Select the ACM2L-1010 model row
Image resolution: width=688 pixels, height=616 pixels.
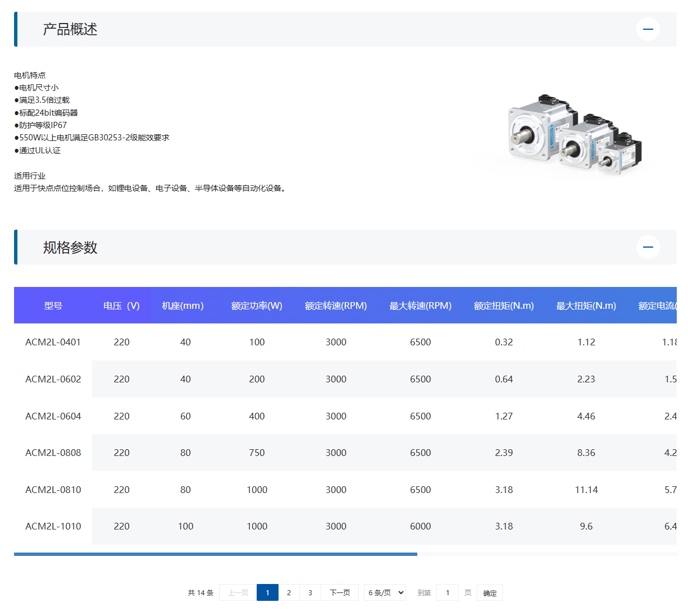pyautogui.click(x=53, y=526)
